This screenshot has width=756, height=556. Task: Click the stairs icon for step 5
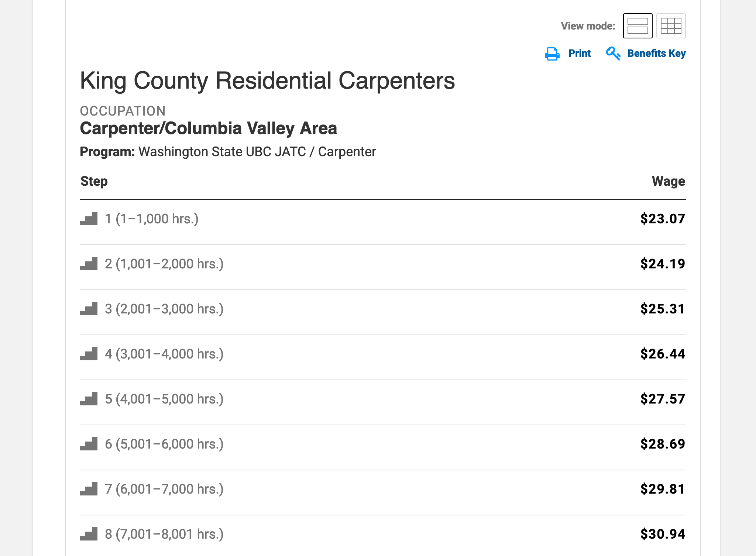(89, 399)
